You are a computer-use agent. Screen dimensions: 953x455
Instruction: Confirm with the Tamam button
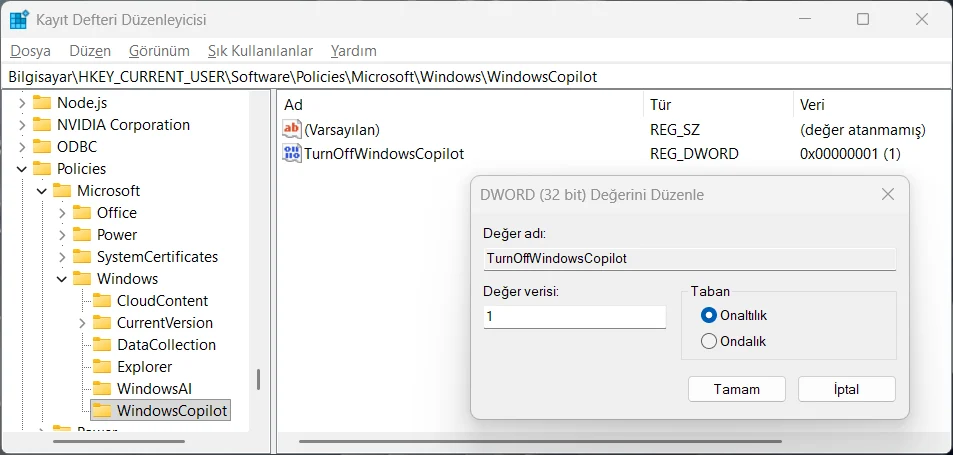pos(737,389)
